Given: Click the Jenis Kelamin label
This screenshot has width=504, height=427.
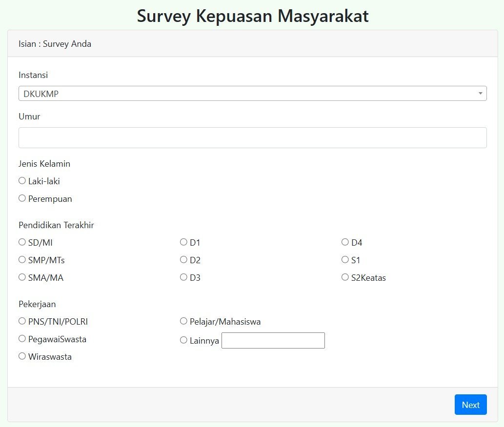Looking at the screenshot, I should click(44, 164).
